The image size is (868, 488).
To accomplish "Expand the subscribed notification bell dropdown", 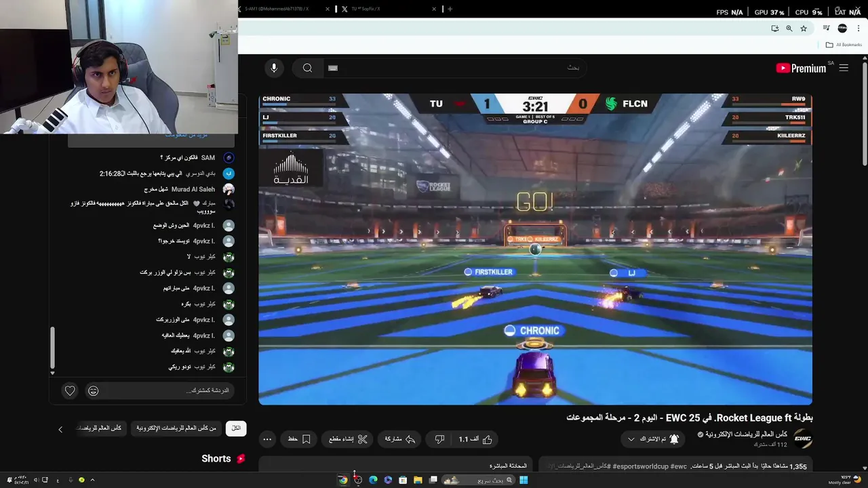I will click(x=653, y=439).
